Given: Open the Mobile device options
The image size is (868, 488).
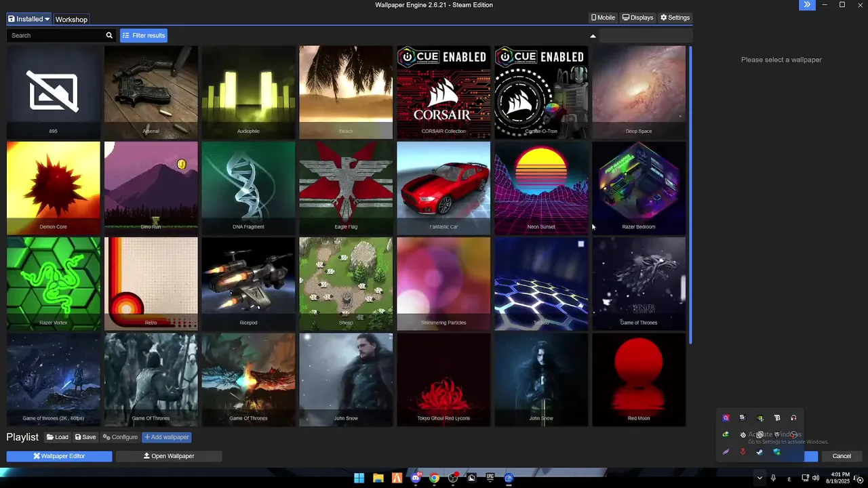Looking at the screenshot, I should [603, 18].
